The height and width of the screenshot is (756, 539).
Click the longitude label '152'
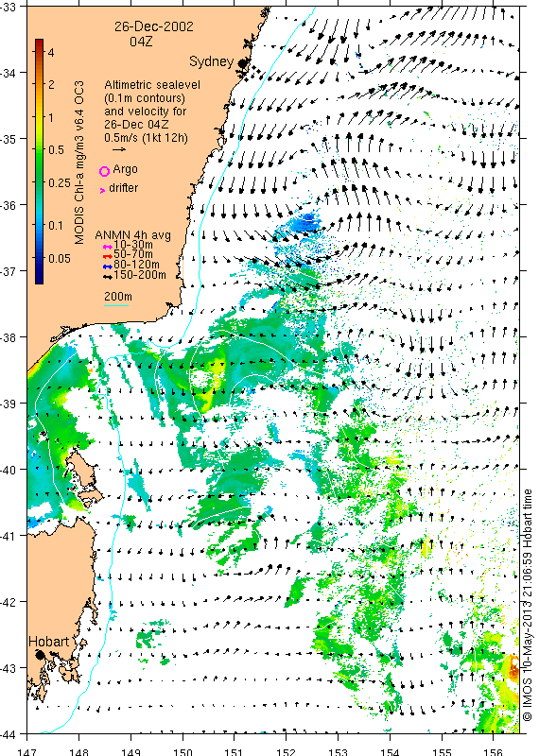pyautogui.click(x=286, y=752)
